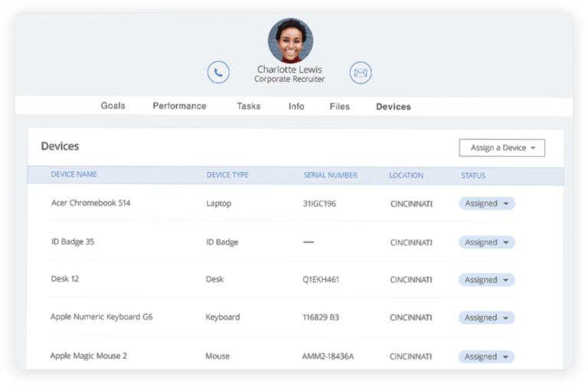The width and height of the screenshot is (588, 387).
Task: Expand Assigned status for ID Badge 35
Action: pyautogui.click(x=487, y=242)
